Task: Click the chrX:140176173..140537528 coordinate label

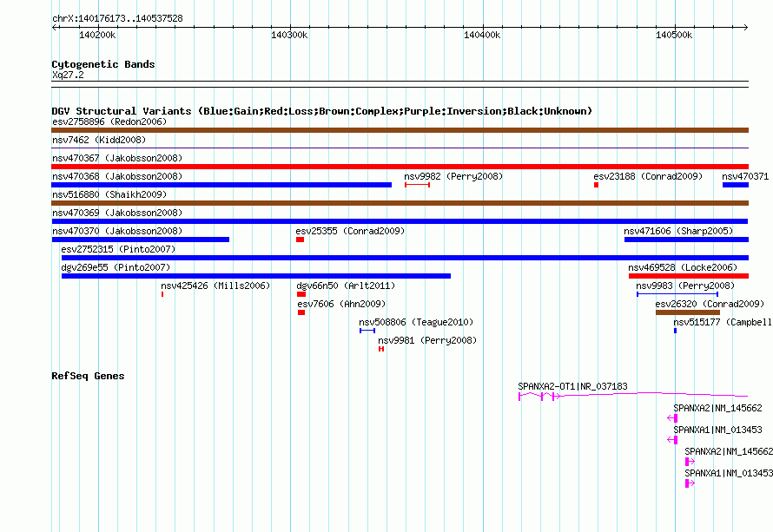Action: pos(117,18)
